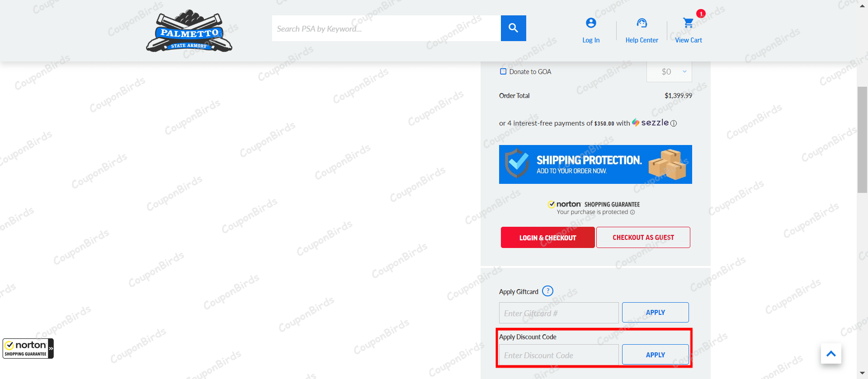The height and width of the screenshot is (379, 868).
Task: Click the View Cart link
Action: tap(688, 40)
